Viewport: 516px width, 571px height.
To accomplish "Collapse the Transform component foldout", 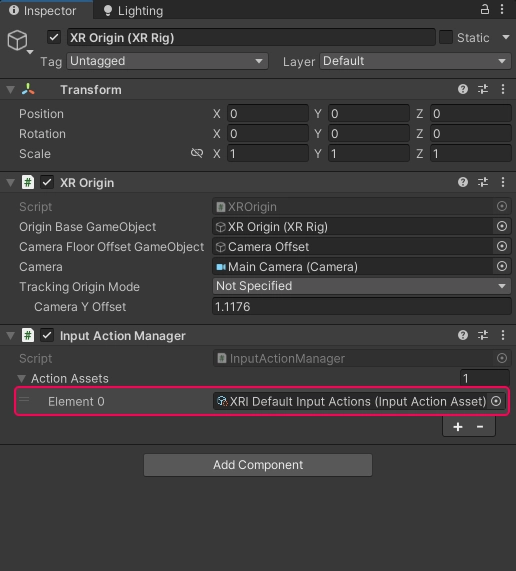I will (x=11, y=90).
